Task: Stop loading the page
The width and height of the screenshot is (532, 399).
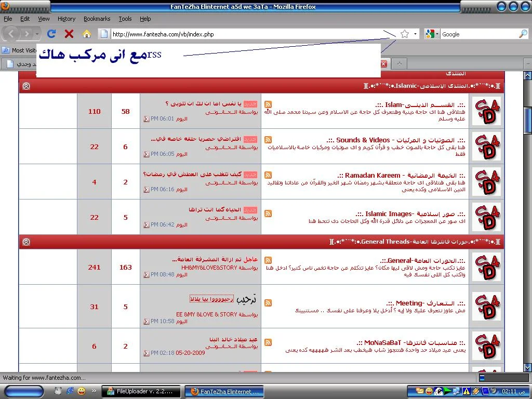Action: [69, 34]
